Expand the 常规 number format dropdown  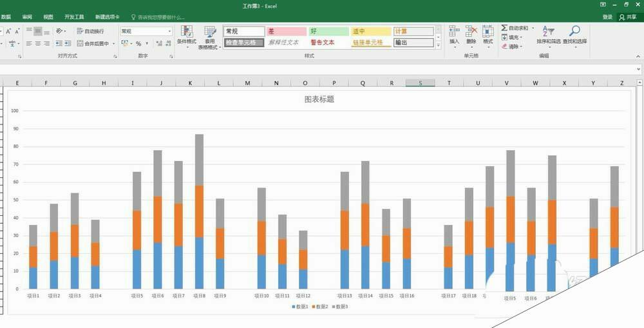[170, 31]
